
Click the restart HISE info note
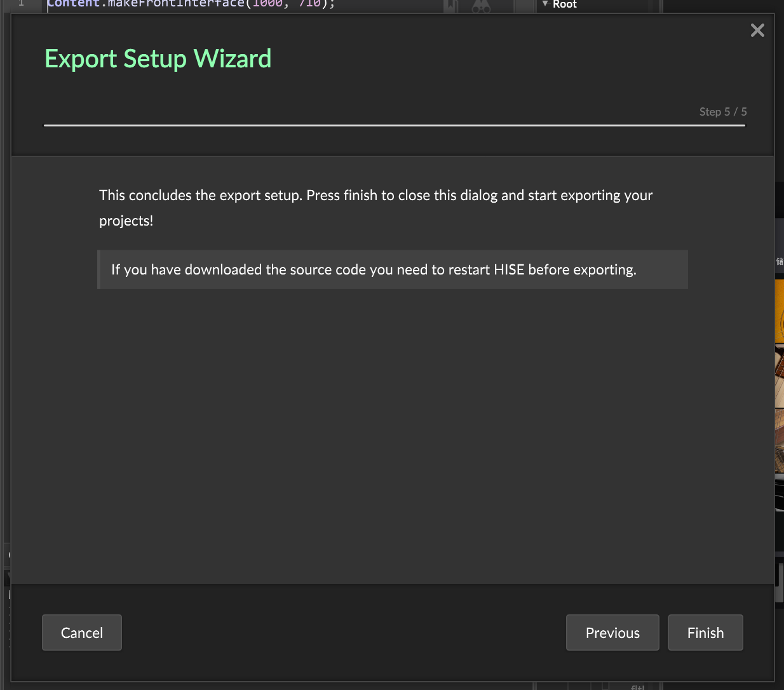(x=393, y=269)
